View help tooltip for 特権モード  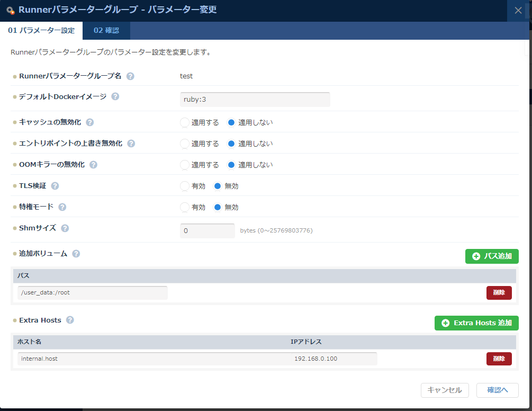coord(62,207)
